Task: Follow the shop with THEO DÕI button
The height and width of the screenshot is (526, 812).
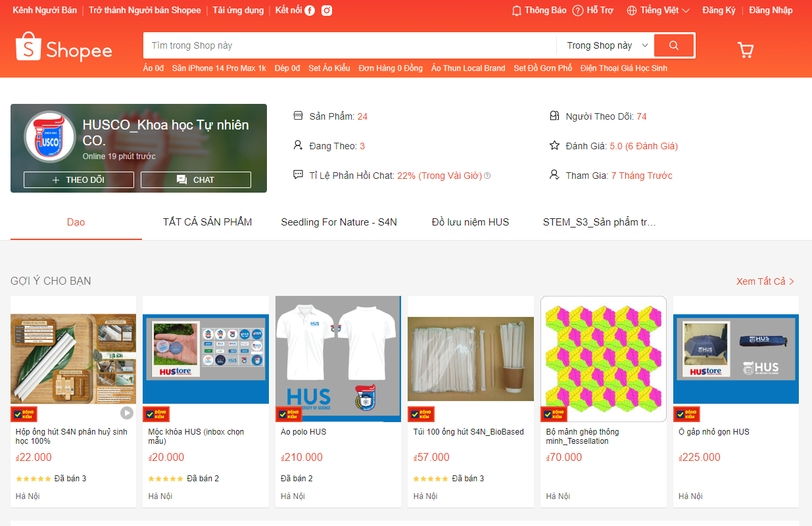Action: point(79,180)
